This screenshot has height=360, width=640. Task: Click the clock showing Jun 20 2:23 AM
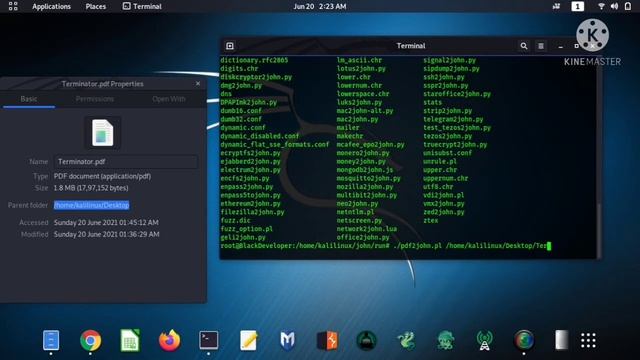pos(320,7)
